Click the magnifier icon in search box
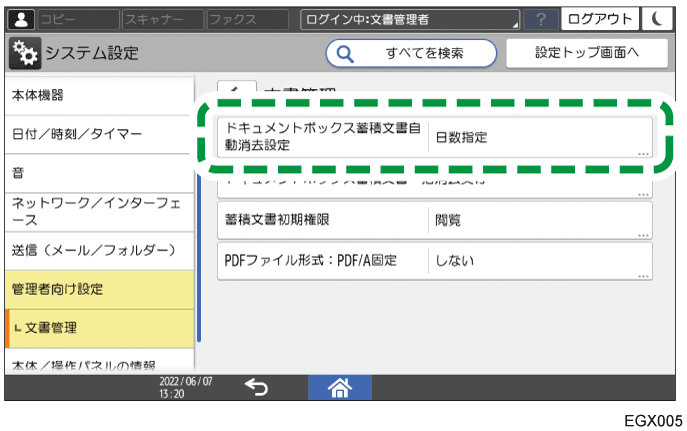 (345, 54)
